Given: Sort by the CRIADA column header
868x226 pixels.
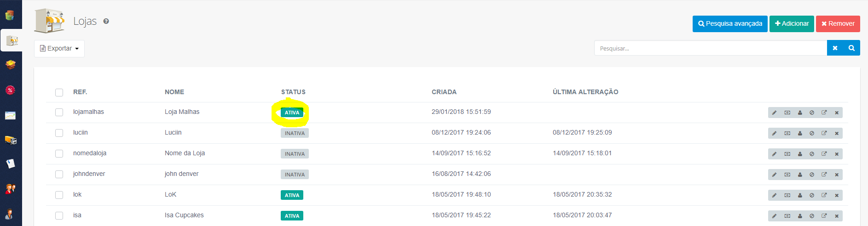Looking at the screenshot, I should point(444,92).
